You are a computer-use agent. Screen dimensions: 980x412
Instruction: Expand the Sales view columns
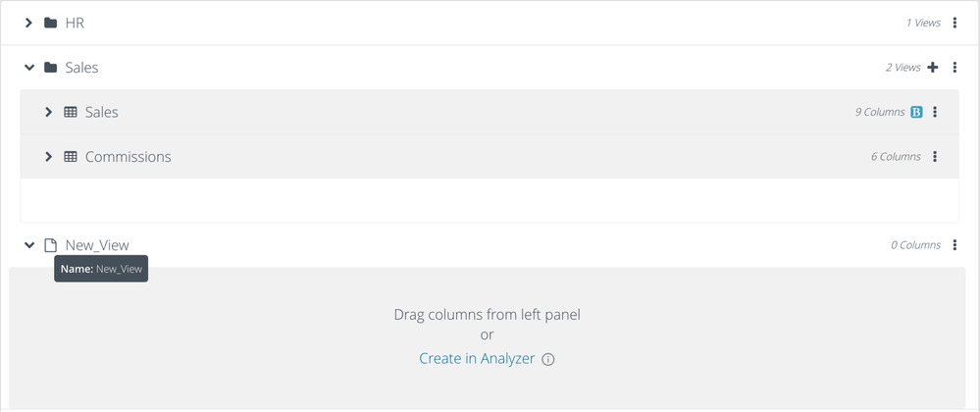(x=48, y=112)
